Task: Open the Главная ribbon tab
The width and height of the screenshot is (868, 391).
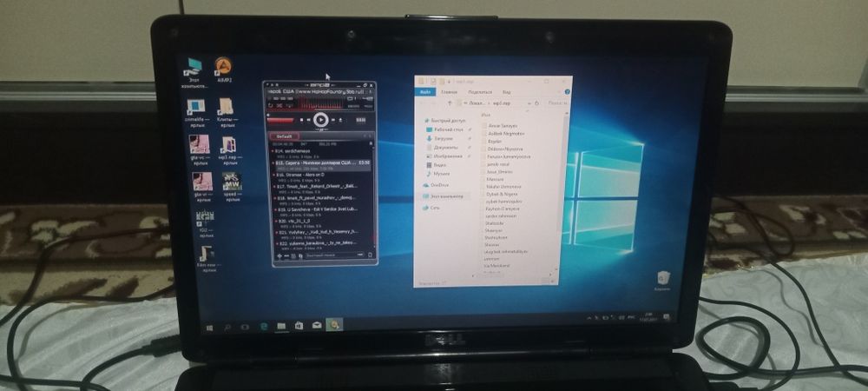Action: tap(450, 92)
